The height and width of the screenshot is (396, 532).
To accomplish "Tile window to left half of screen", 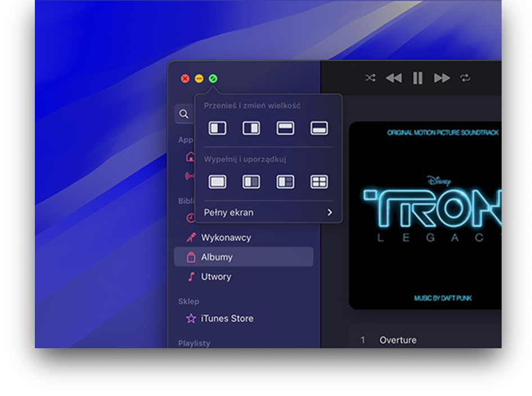I will (x=217, y=129).
